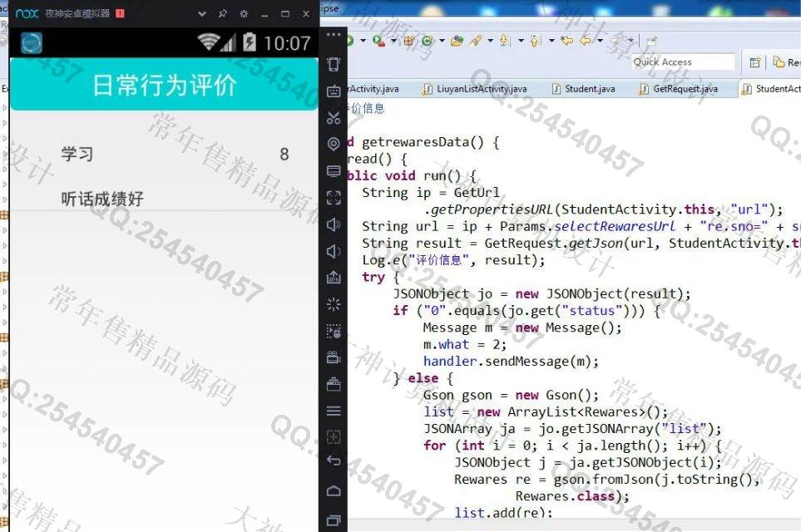Screen dimensions: 801x532
Task: Click the Eclipse New Java package icon
Action: coord(408,41)
